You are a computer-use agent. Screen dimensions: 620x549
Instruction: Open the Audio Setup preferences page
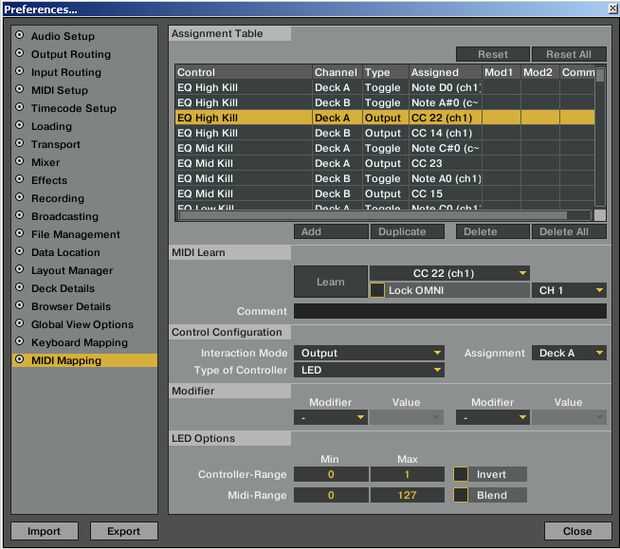click(x=62, y=36)
